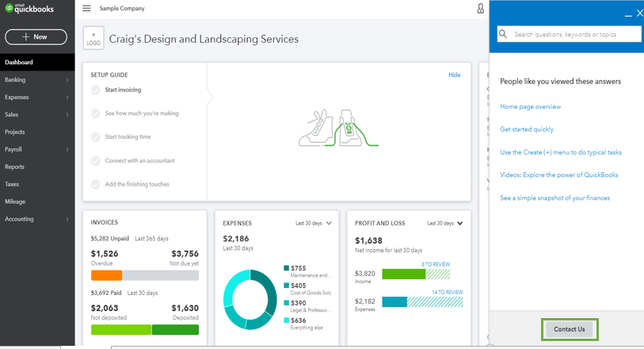
Task: Click the QuickBooks logo
Action: [29, 8]
